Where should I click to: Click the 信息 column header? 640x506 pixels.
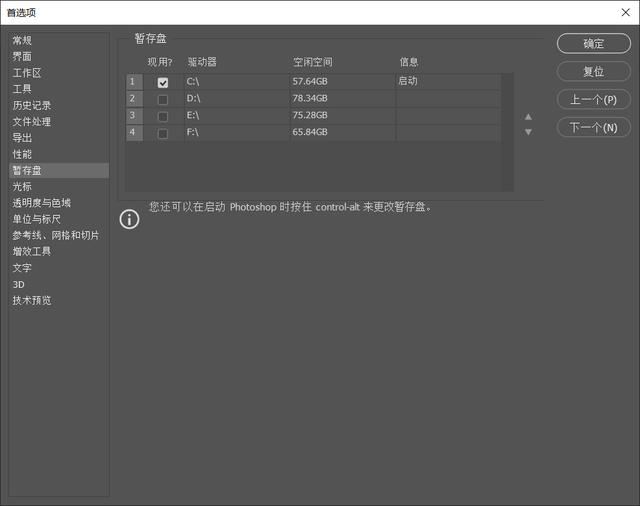(409, 62)
